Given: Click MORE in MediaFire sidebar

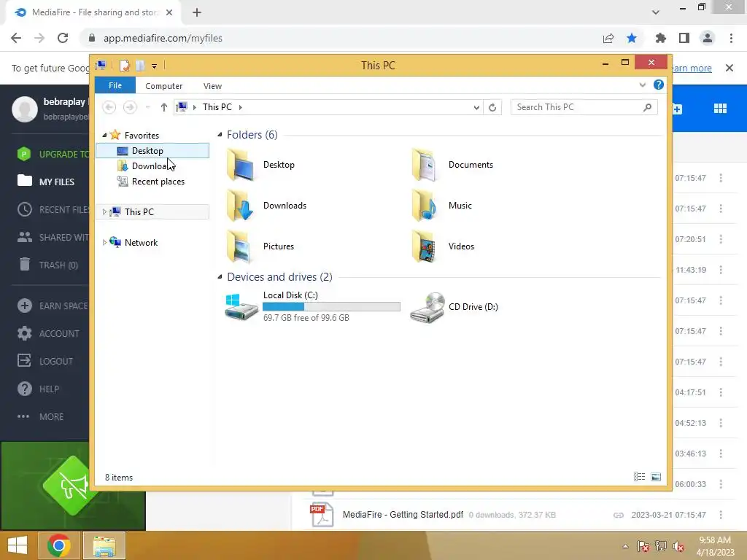Looking at the screenshot, I should (x=41, y=416).
